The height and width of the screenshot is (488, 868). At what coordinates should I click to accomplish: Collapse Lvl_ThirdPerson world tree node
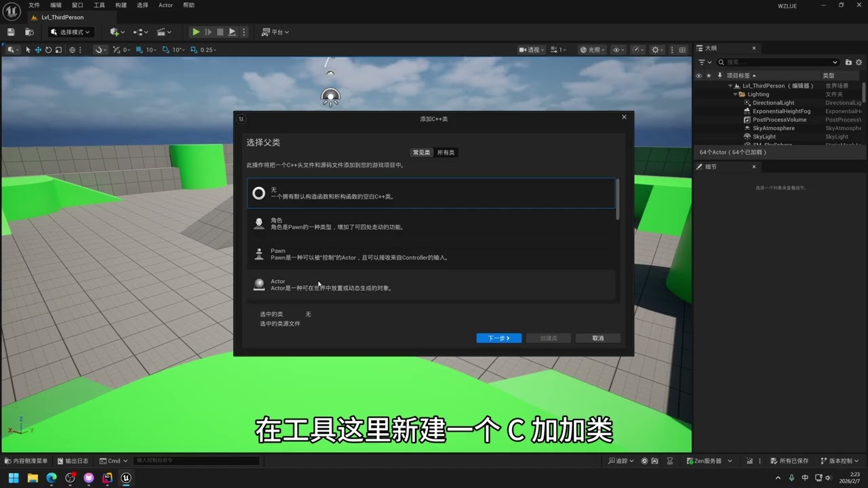coord(730,86)
